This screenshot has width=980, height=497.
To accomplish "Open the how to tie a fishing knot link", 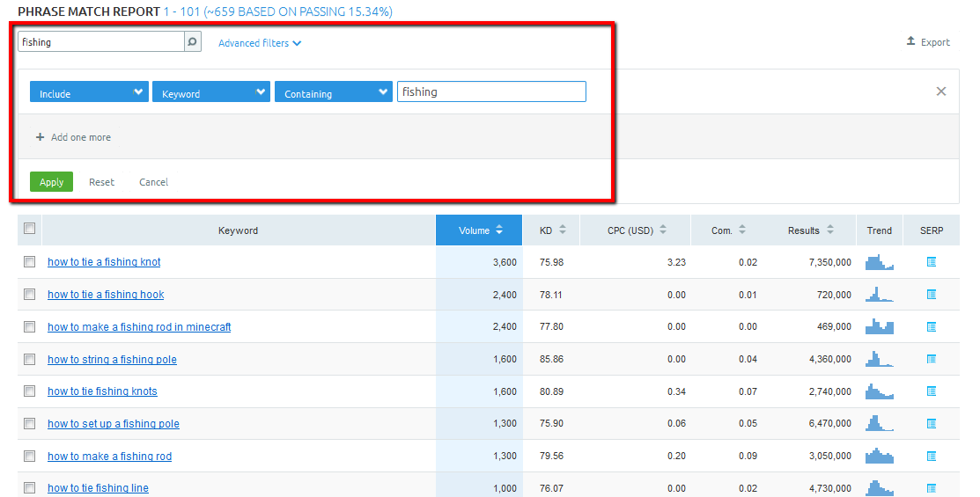I will pyautogui.click(x=104, y=261).
